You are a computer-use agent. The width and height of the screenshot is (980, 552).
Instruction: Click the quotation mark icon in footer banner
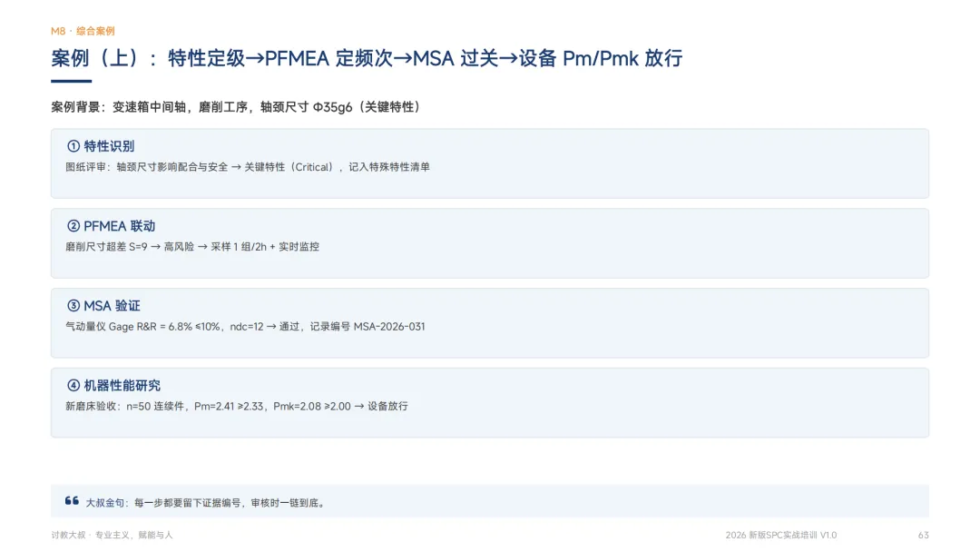coord(72,501)
